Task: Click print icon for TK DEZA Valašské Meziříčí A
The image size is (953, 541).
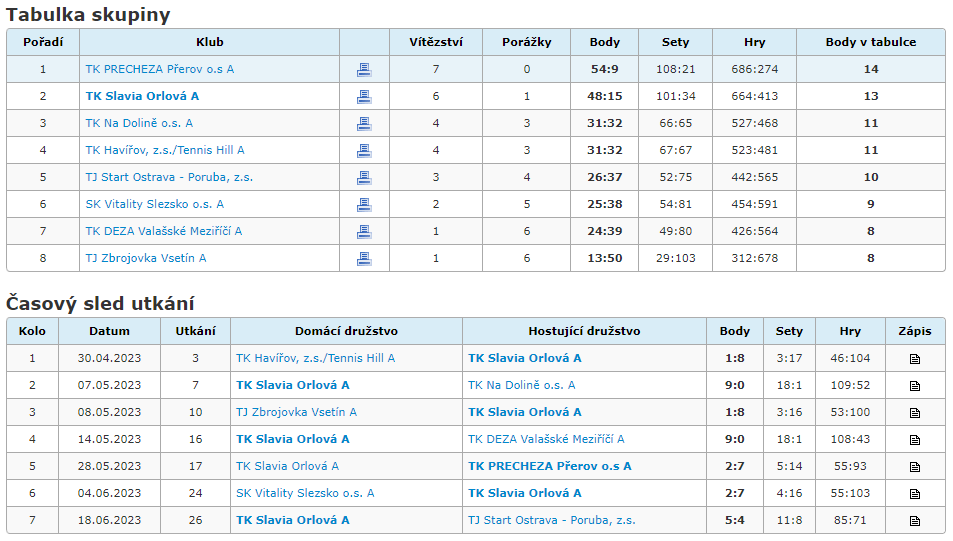Action: pyautogui.click(x=364, y=232)
